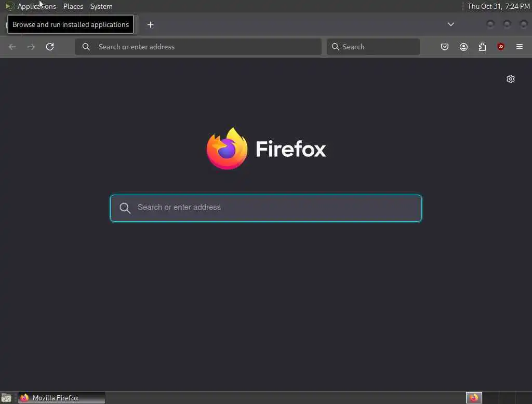
Task: Open the Applications menu
Action: tap(37, 6)
